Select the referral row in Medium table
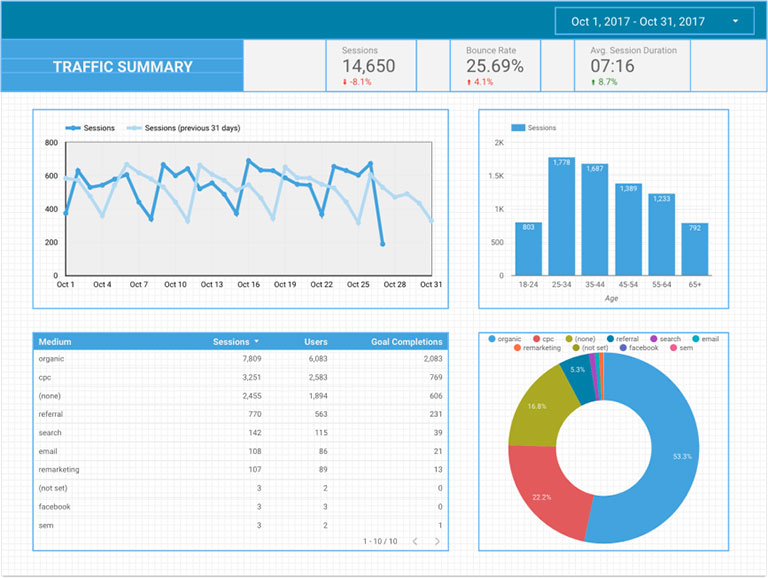 (240, 414)
